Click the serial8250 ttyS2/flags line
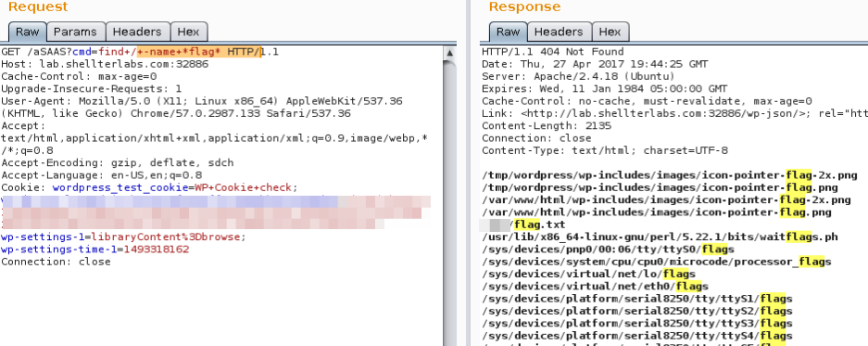Viewport: 868px width, 346px height. (637, 311)
